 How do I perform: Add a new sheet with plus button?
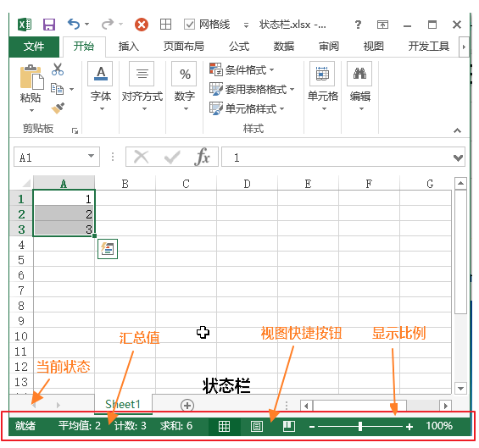187,406
